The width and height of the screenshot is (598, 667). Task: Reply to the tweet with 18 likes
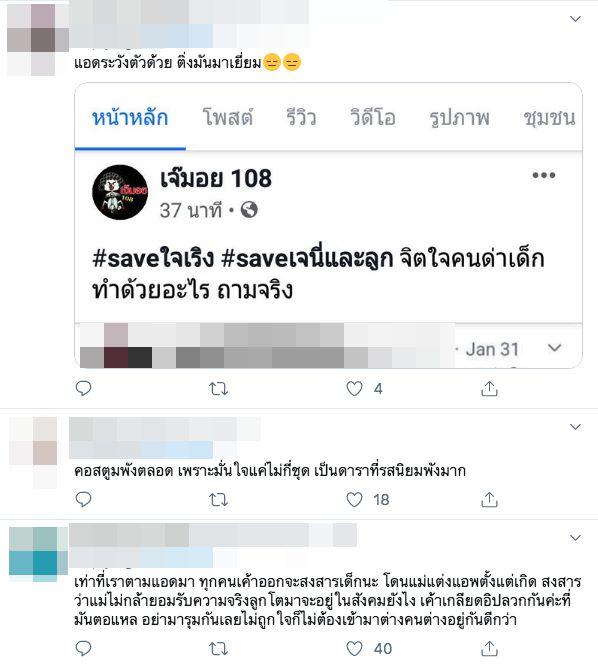(83, 499)
